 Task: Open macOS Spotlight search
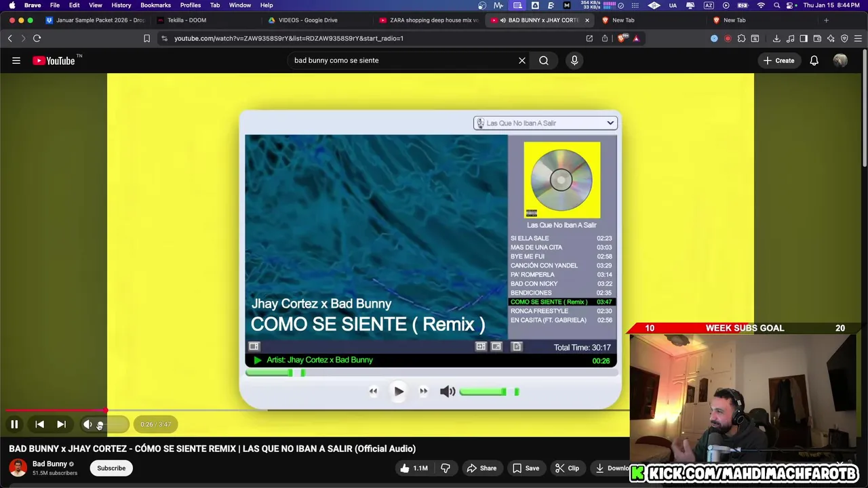pyautogui.click(x=776, y=5)
